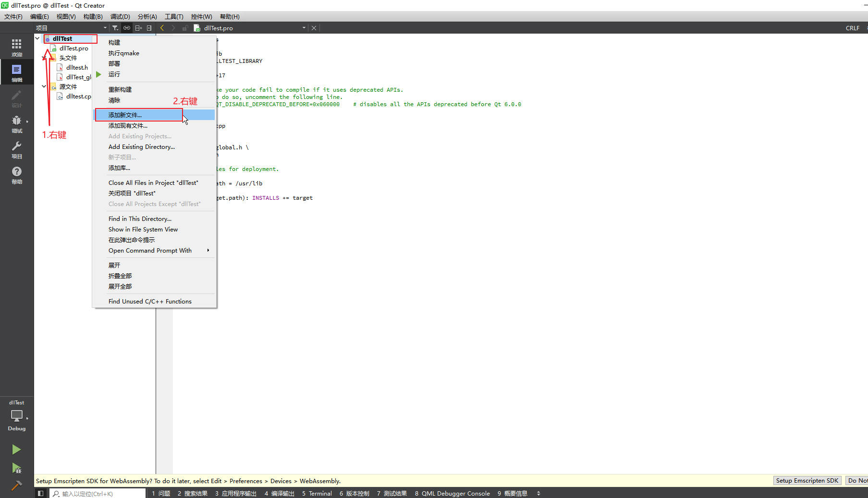Select 关闭项目 "dllTest" entry
Viewport: 868px width, 498px height.
154,193
